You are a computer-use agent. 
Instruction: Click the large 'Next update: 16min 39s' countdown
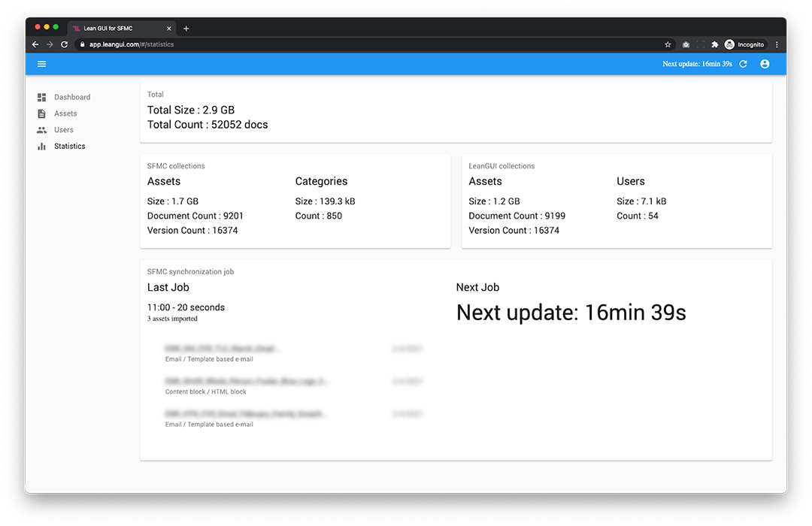(571, 313)
